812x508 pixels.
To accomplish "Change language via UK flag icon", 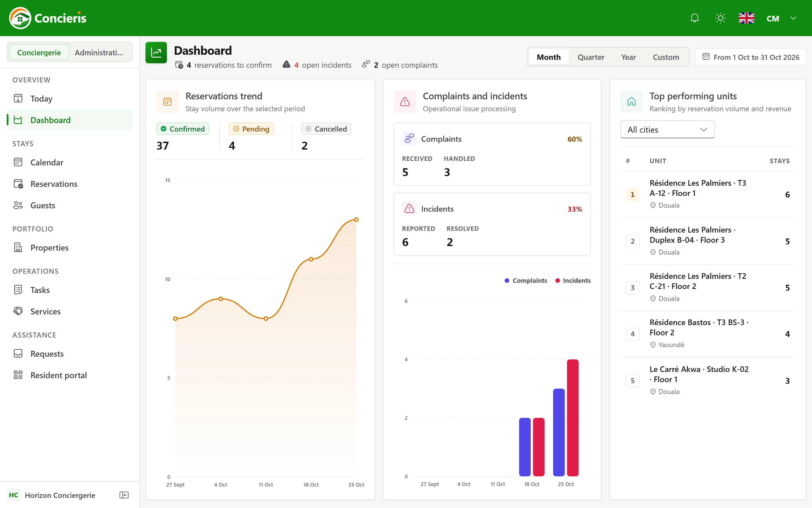I will 747,18.
